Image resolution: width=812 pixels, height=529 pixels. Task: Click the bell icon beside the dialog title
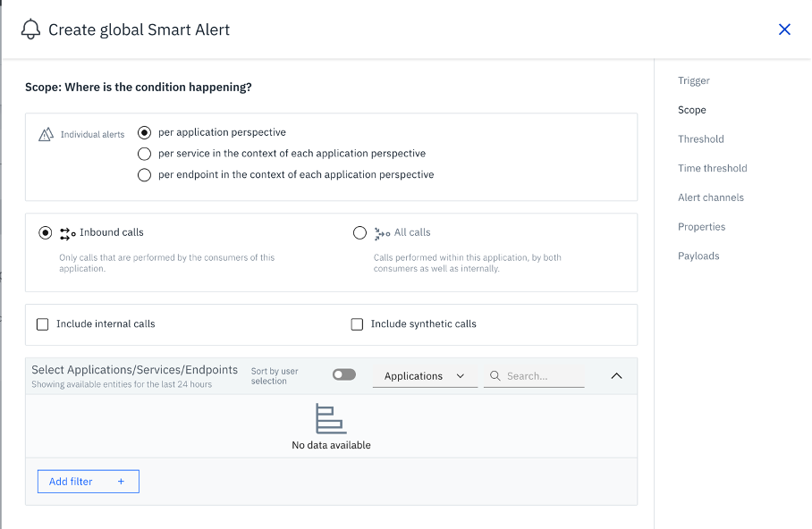(x=31, y=29)
